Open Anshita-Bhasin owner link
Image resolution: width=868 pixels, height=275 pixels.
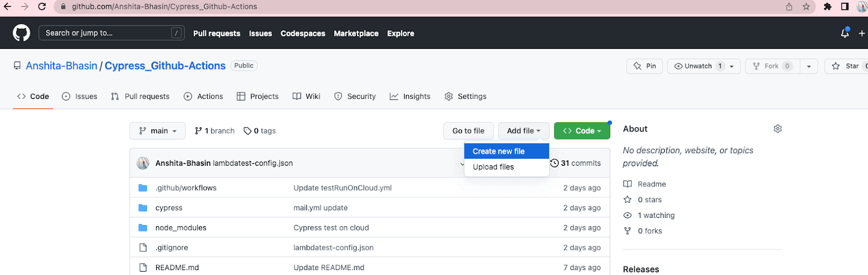pos(61,66)
